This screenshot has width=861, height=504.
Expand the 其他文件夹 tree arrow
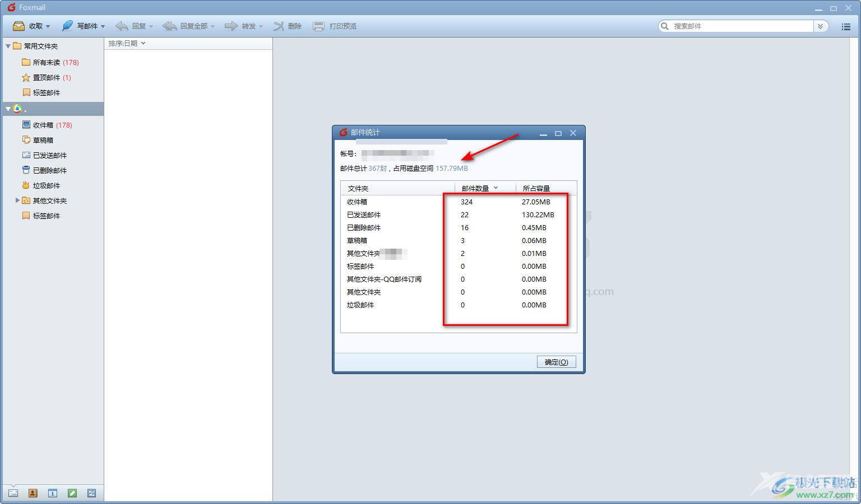point(17,200)
